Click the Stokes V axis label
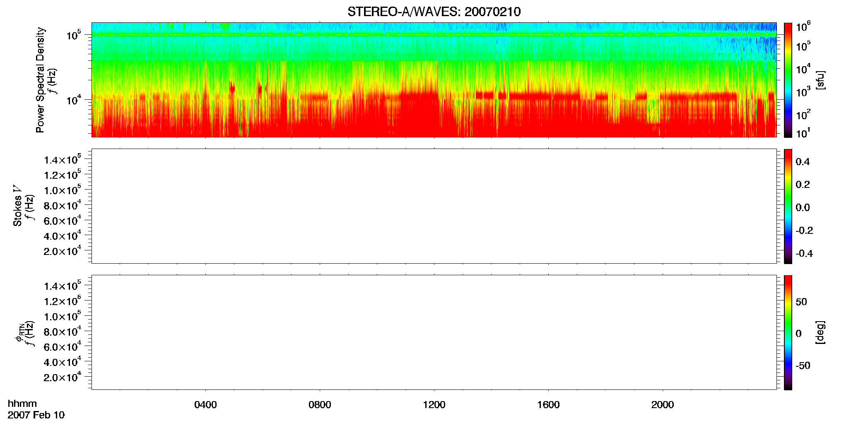The width and height of the screenshot is (868, 447). 17,206
